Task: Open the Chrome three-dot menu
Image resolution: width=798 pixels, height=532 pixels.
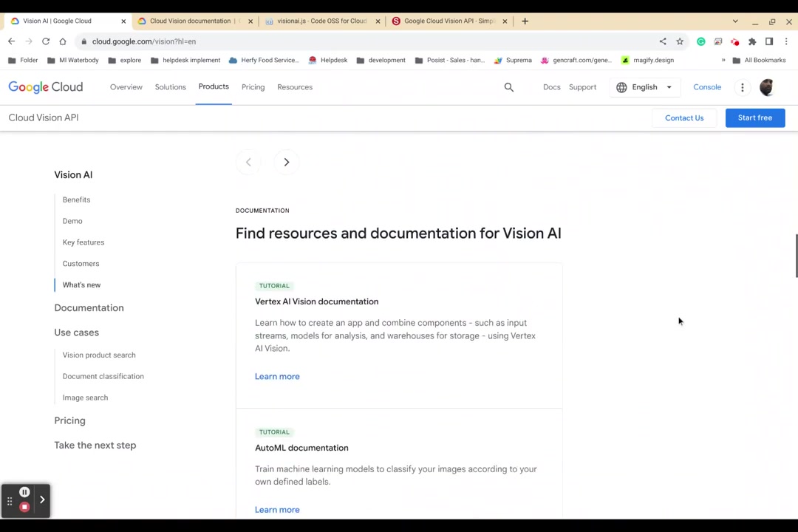Action: click(786, 41)
